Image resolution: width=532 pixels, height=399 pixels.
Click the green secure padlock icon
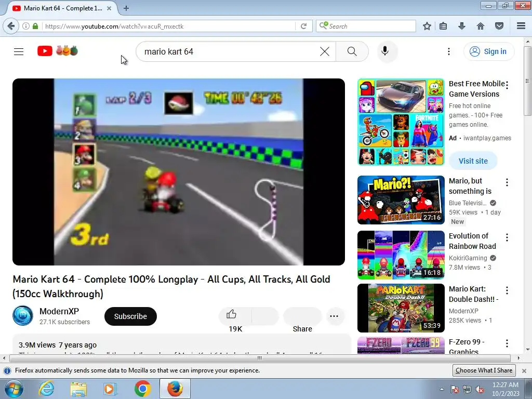(35, 26)
